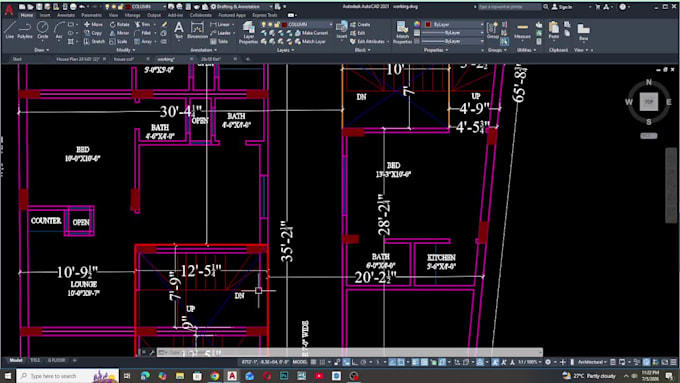Select the Text annotation tool

179,30
